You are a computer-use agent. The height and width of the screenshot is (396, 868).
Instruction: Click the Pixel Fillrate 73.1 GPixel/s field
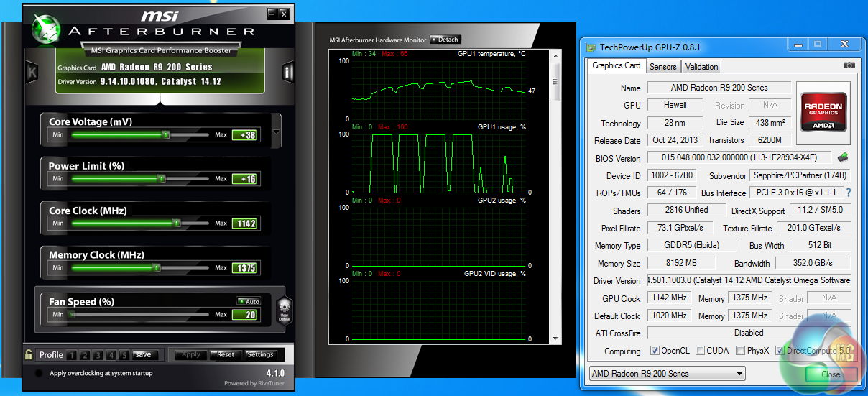pyautogui.click(x=680, y=228)
